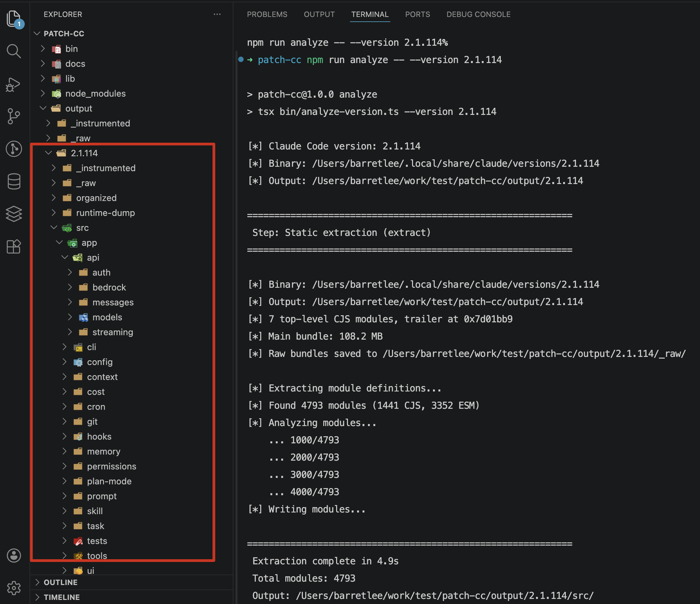Screen dimensions: 700x604
Task: Switch to the PROBLEMS tab
Action: (267, 14)
